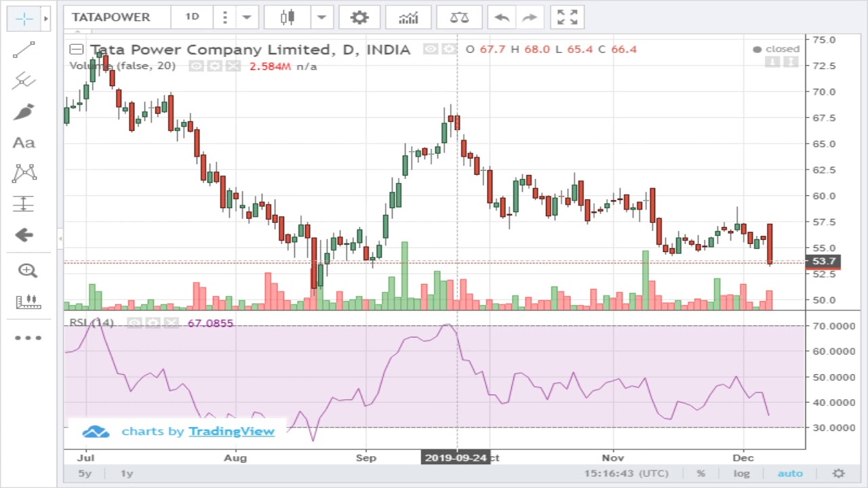Toggle percentage scale with % button
This screenshot has width=868, height=488.
(701, 474)
